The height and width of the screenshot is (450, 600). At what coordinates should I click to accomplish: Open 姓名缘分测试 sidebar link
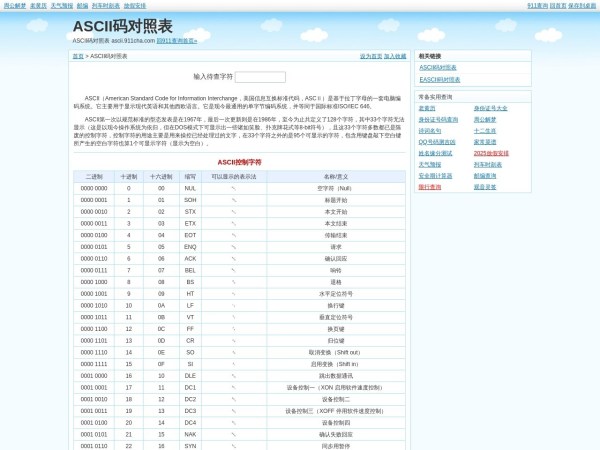point(435,153)
